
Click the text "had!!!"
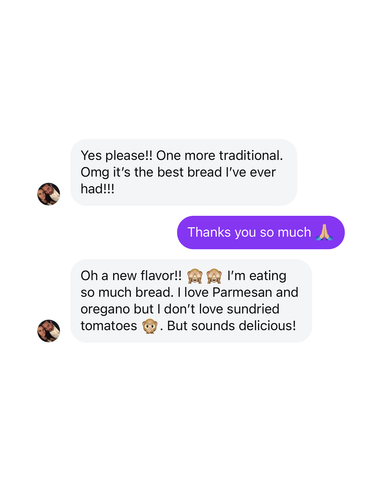97,189
